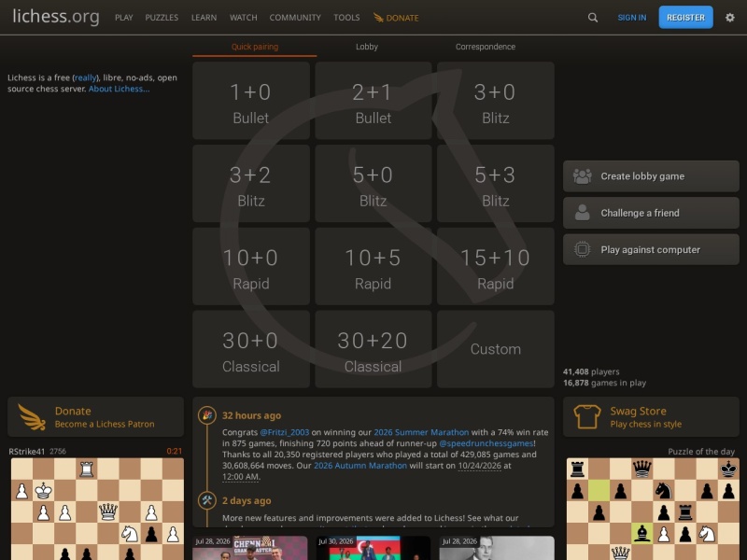Switch to the Correspondence tab
Image resolution: width=747 pixels, height=560 pixels.
[485, 47]
